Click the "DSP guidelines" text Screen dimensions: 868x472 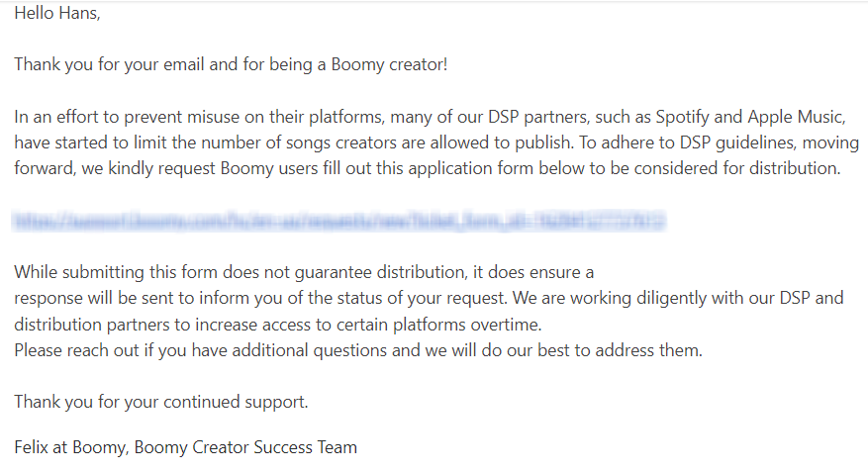pos(725,142)
